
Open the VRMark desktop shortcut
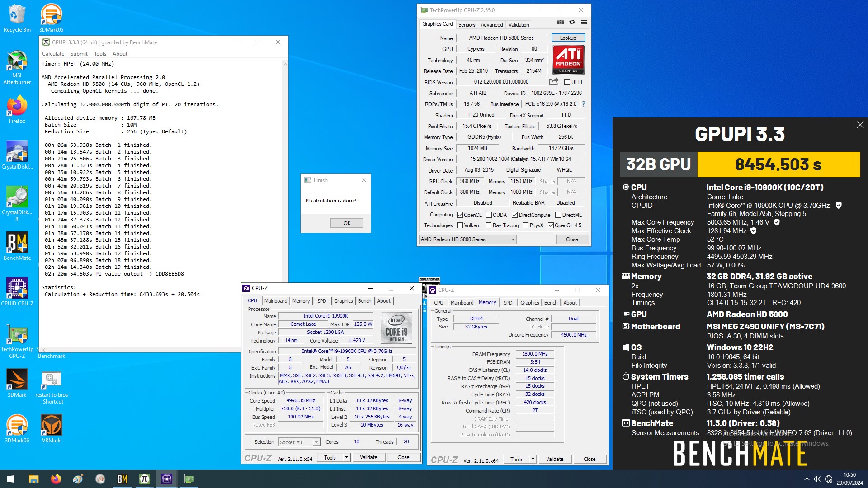coord(51,428)
